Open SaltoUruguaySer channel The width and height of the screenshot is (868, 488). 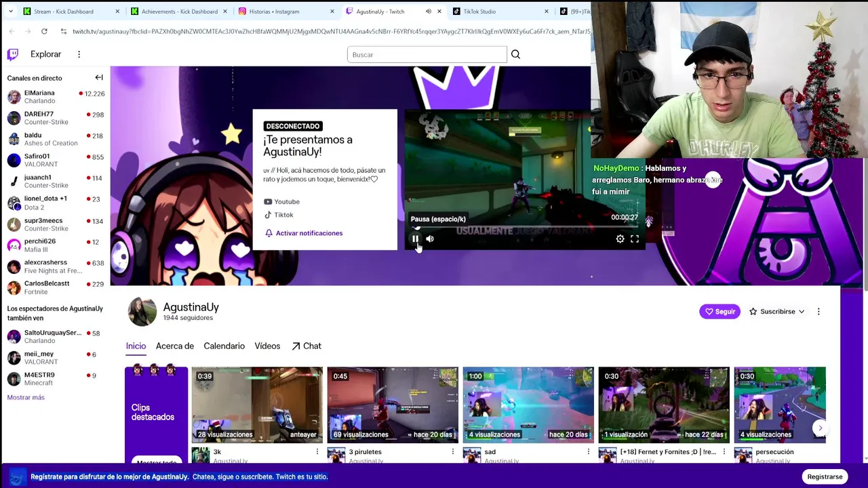(x=56, y=337)
